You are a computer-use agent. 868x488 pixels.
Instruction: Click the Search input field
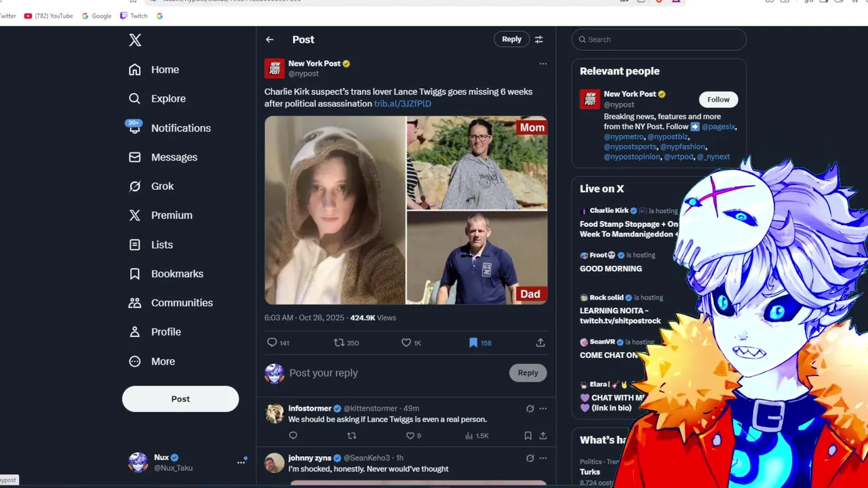tap(659, 39)
